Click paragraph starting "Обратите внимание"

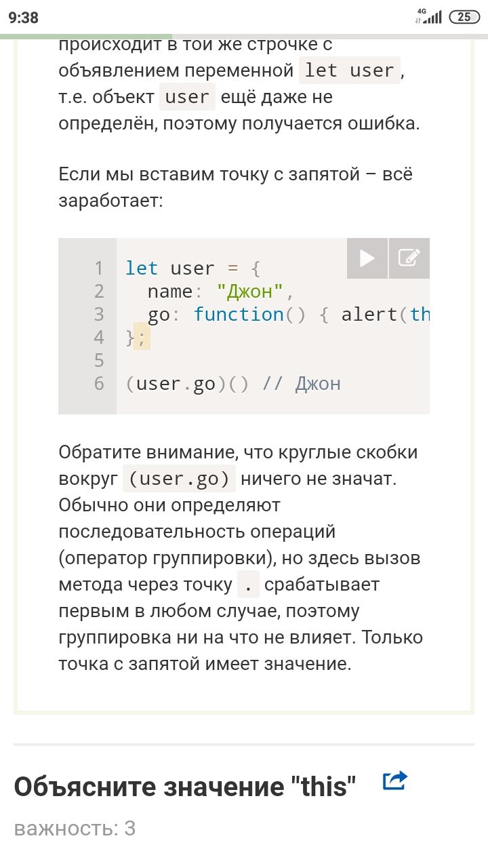pyautogui.click(x=241, y=558)
